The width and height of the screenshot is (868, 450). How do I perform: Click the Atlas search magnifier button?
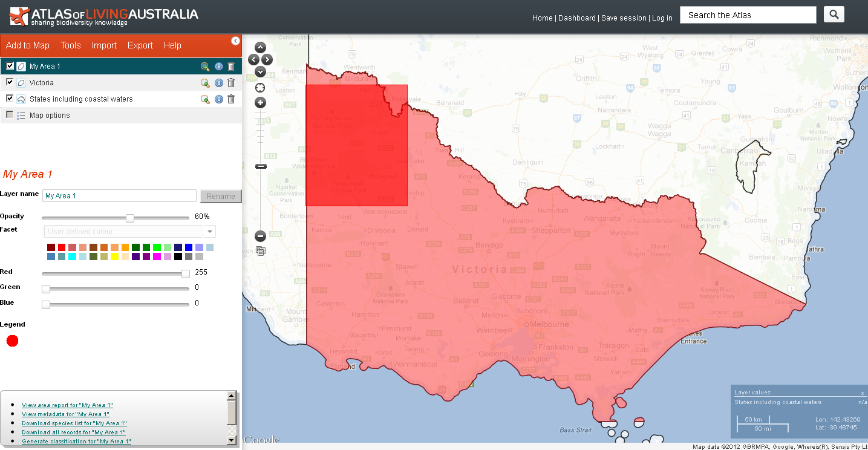click(x=834, y=15)
